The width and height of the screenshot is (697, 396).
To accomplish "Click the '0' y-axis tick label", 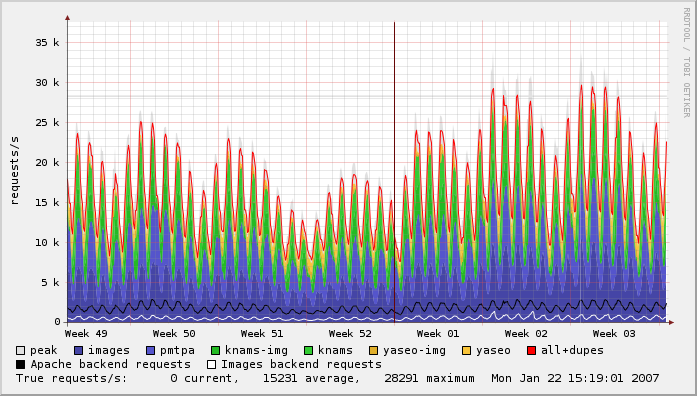I will (57, 322).
